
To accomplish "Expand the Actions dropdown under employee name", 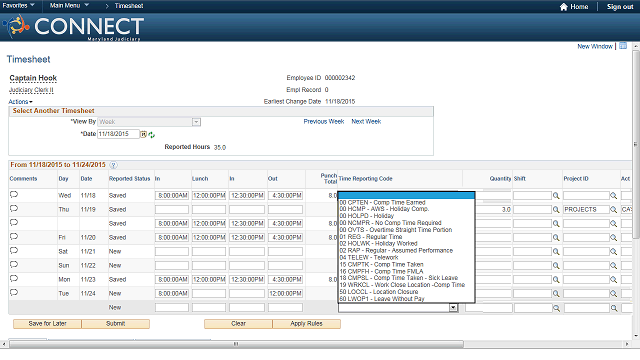I will 20,102.
